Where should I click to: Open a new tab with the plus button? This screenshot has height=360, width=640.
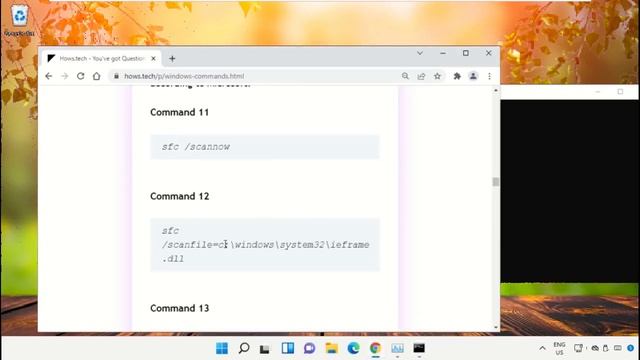[x=172, y=59]
